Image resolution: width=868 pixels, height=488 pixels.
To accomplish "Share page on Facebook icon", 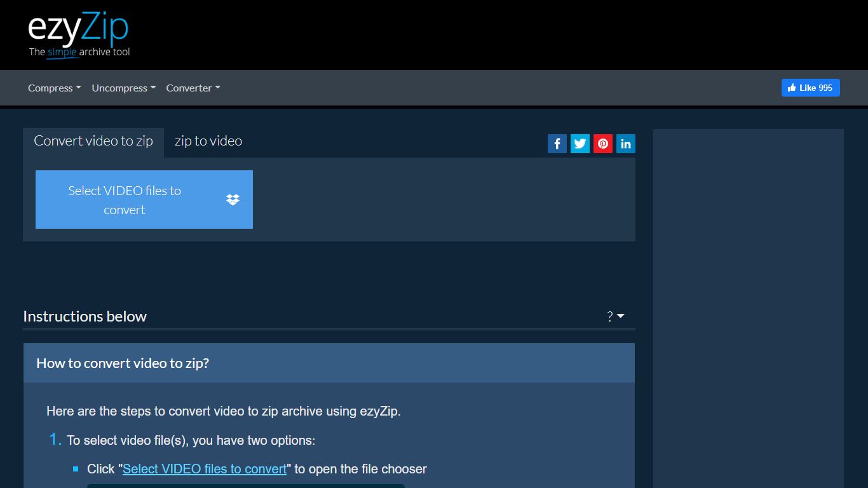I will pyautogui.click(x=557, y=144).
